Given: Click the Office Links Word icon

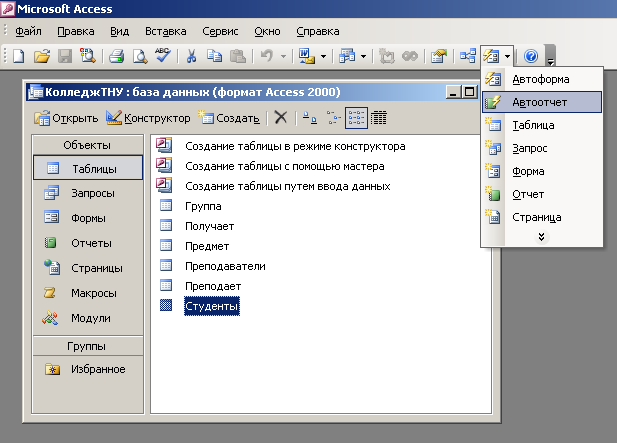Looking at the screenshot, I should (307, 56).
